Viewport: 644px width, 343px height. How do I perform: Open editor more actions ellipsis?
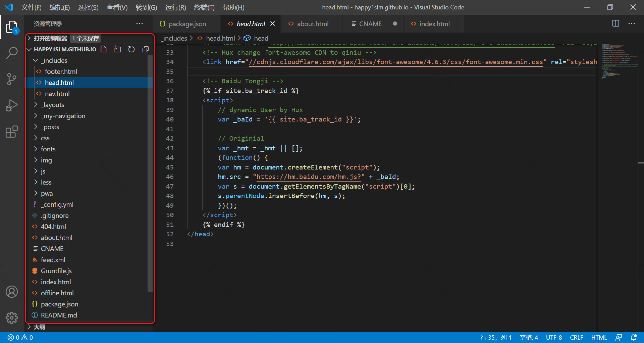coord(632,23)
